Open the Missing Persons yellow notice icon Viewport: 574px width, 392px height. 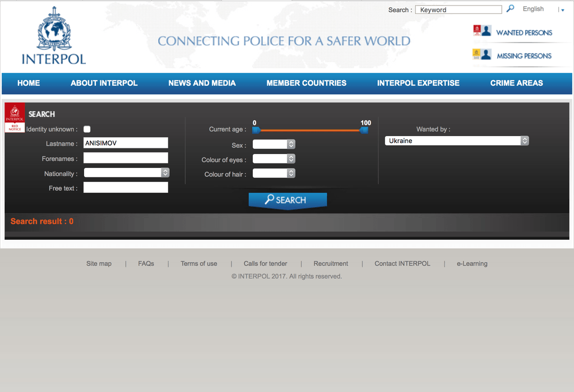(x=482, y=54)
